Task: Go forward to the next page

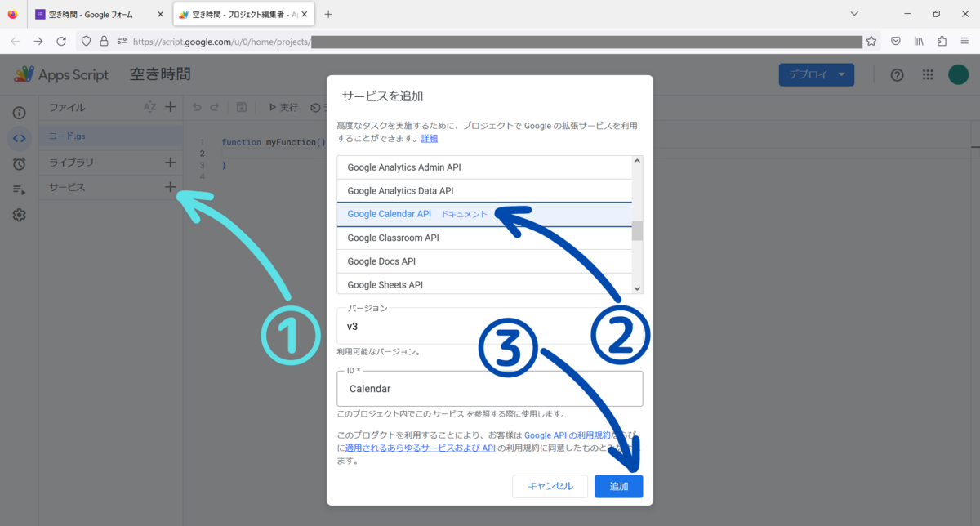Action: click(x=38, y=41)
